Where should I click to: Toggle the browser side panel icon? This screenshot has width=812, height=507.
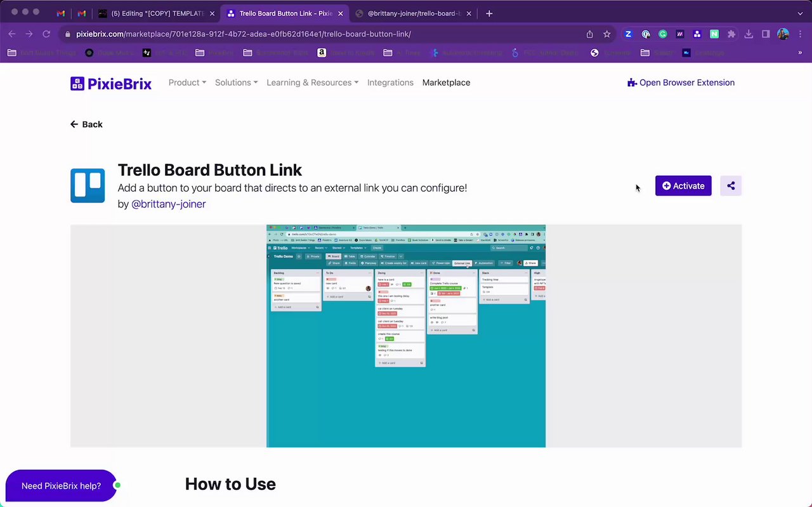click(x=766, y=34)
